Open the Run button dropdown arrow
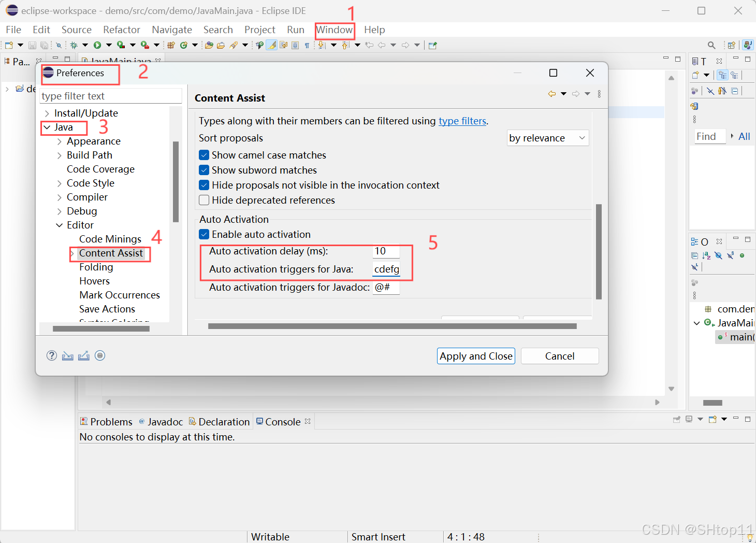 109,45
